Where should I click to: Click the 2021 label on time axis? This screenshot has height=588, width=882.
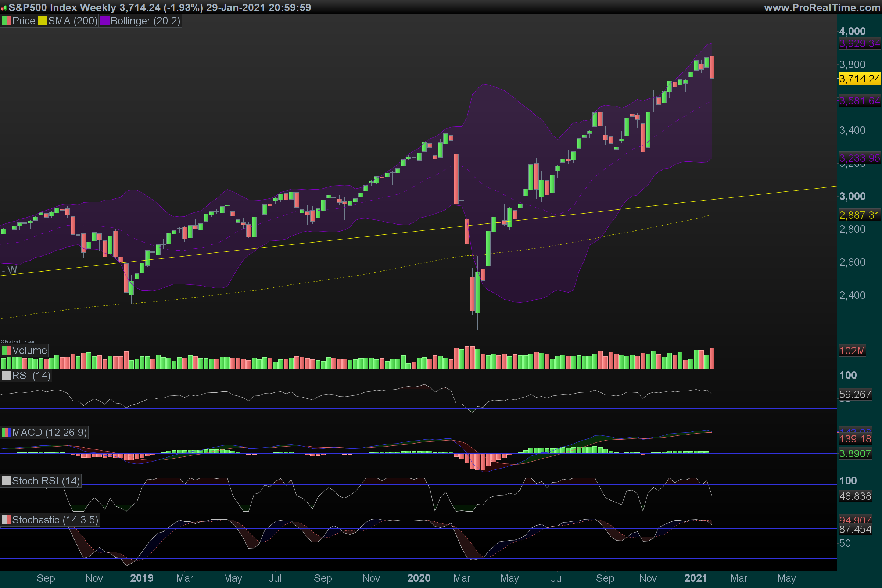[695, 578]
